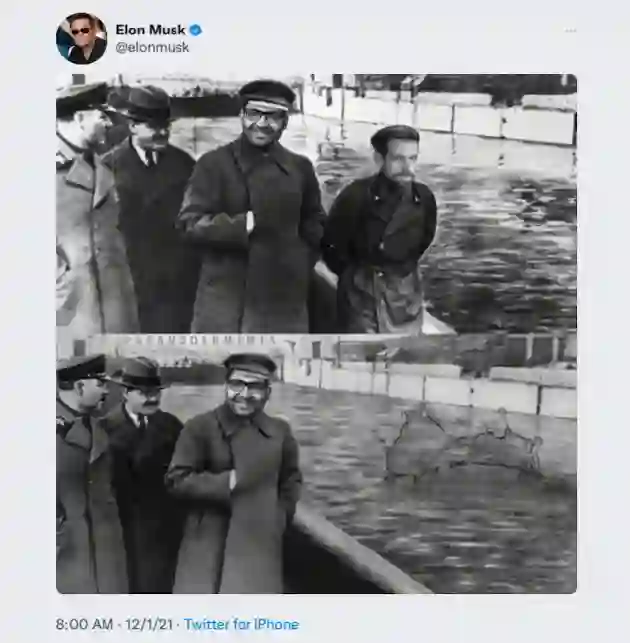
Task: Open the @elonmusk handle link
Action: tap(152, 47)
